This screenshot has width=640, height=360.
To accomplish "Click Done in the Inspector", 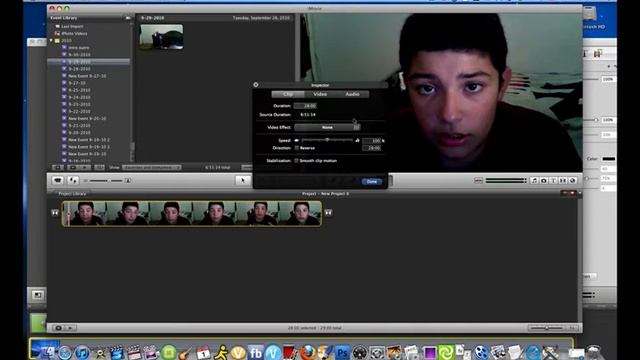I will 372,182.
